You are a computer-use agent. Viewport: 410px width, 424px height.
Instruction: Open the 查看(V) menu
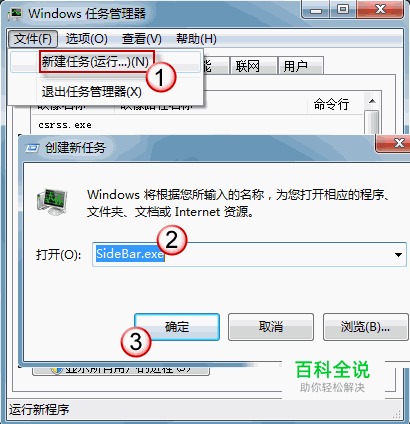142,39
